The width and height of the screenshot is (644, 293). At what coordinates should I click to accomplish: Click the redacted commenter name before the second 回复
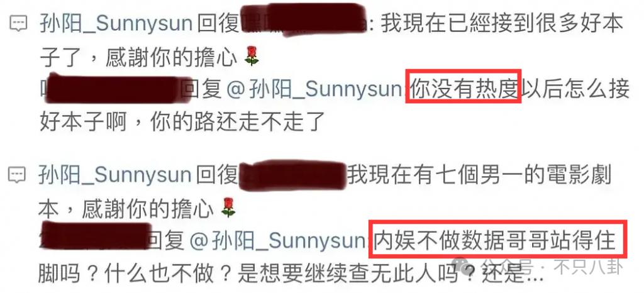point(96,236)
